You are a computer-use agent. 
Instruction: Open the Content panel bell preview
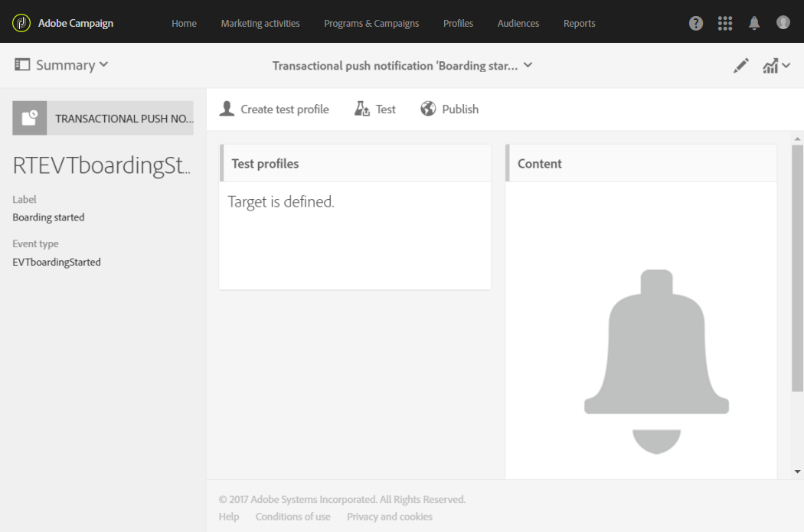point(656,361)
